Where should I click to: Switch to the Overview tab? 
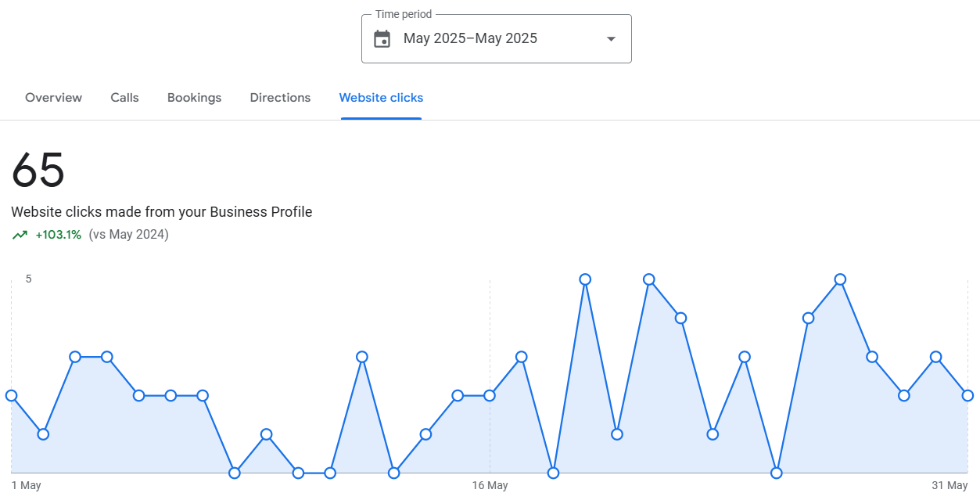(53, 98)
